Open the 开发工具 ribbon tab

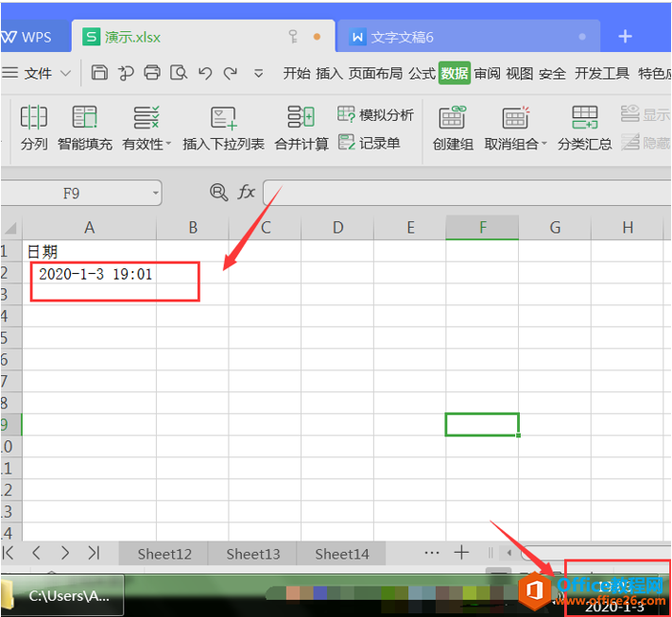602,74
